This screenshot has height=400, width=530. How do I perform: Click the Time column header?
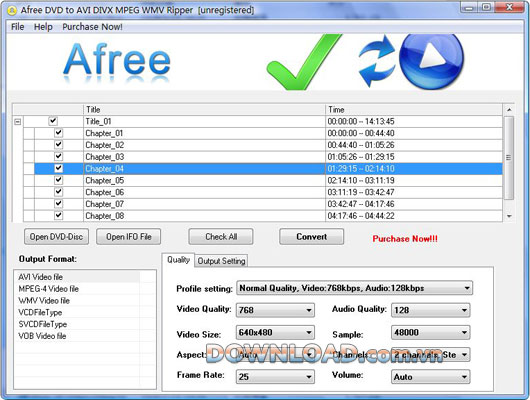[414, 110]
